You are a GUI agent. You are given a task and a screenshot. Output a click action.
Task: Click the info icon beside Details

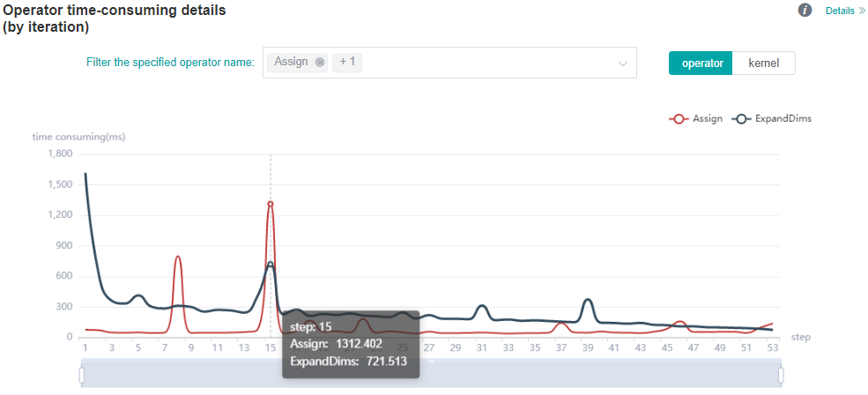[x=805, y=11]
